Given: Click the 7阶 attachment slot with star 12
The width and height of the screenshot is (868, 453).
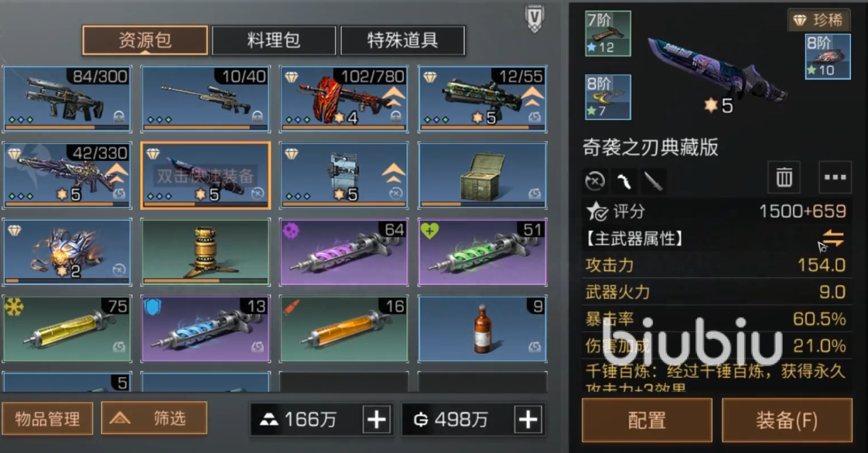Looking at the screenshot, I should pos(608,33).
